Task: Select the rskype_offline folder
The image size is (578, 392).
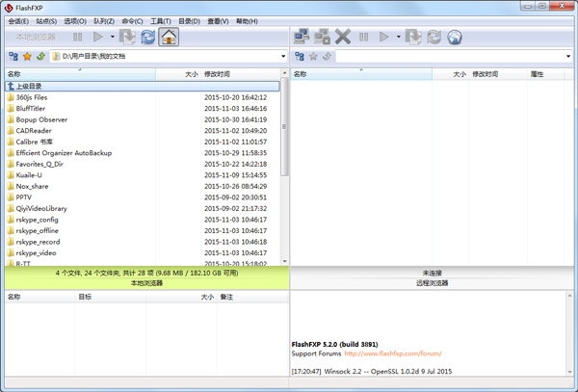Action: point(143,230)
